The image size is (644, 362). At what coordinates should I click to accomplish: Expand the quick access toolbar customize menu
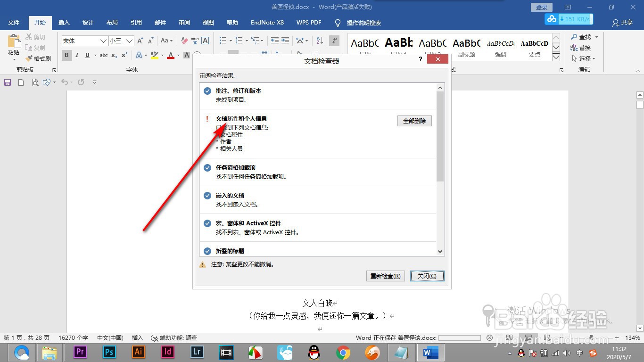pyautogui.click(x=94, y=82)
